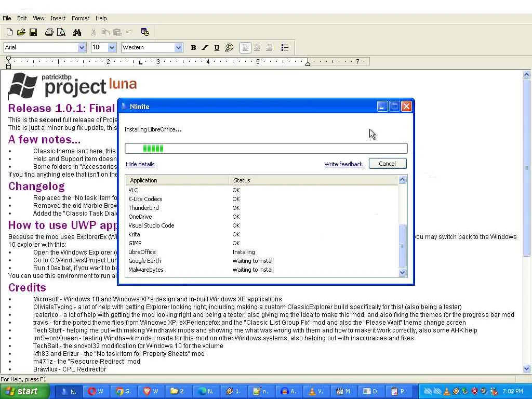
Task: Click the New document icon in WordPad toolbar
Action: (9, 32)
